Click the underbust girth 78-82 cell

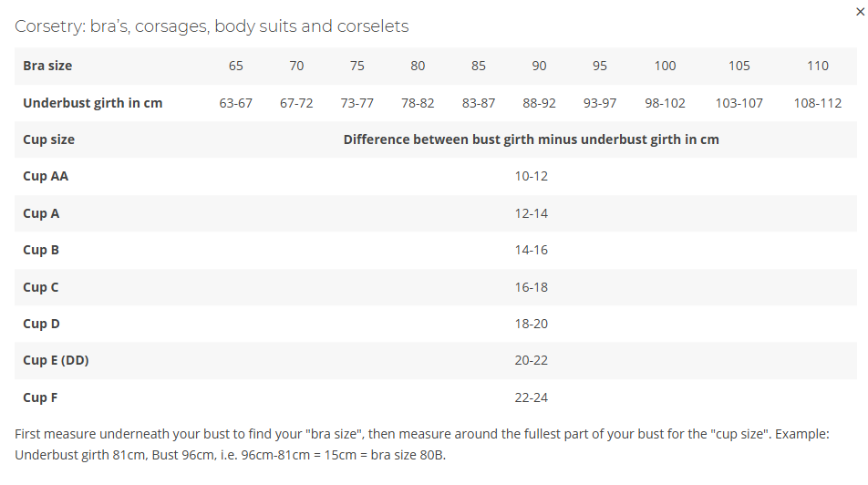(418, 103)
